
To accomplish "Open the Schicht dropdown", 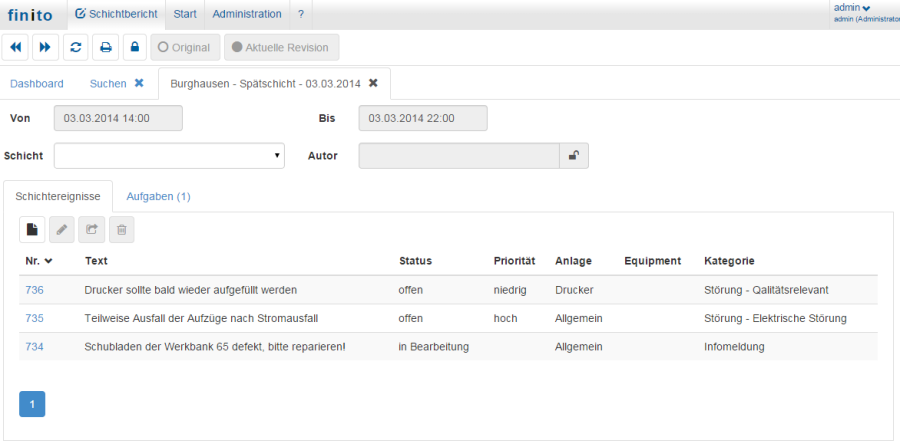I will (x=169, y=156).
